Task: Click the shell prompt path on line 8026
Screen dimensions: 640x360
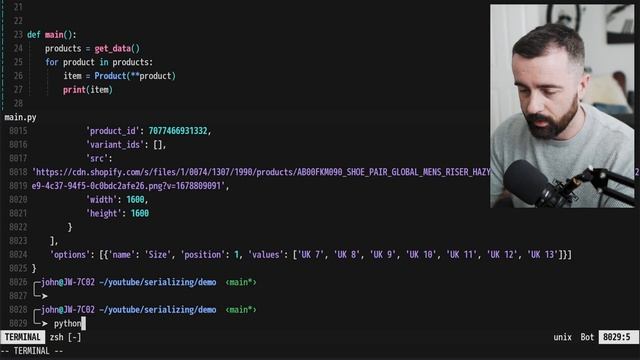Action: tap(158, 282)
